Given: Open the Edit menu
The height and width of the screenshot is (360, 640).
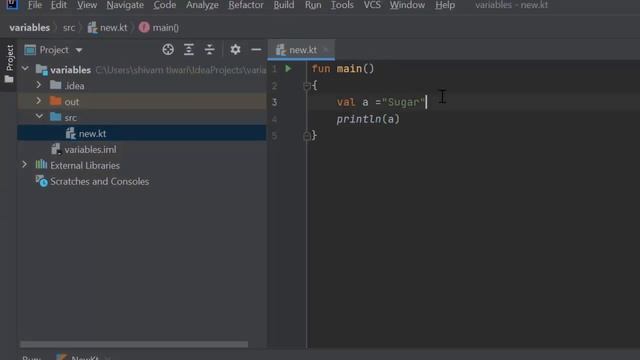Looking at the screenshot, I should (x=59, y=5).
